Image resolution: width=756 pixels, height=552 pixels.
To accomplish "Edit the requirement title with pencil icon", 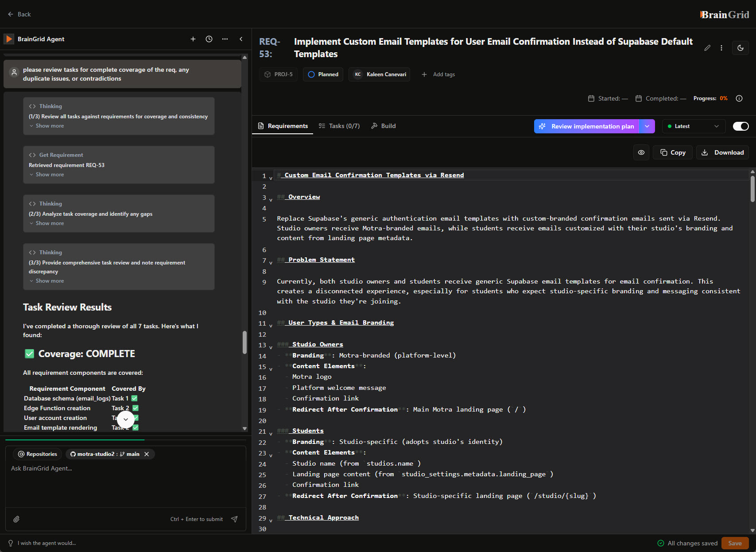I will pyautogui.click(x=707, y=48).
